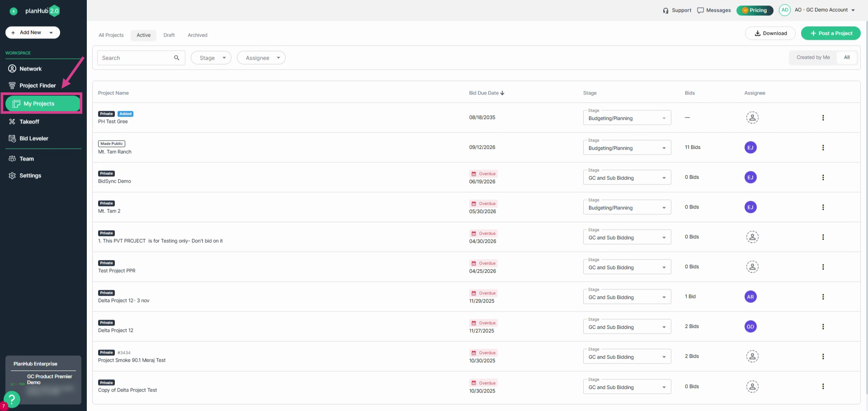Click the search magnifier icon
The image size is (868, 411).
click(177, 58)
